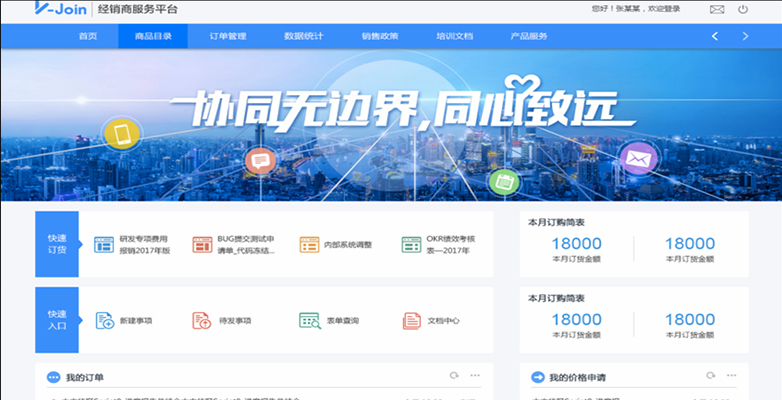Refresh the 我的订单 panel

point(454,376)
